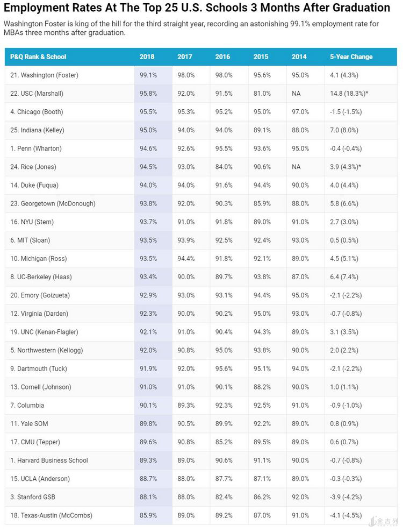Sort by the 2014 column header
This screenshot has height=532, width=403.
(299, 57)
